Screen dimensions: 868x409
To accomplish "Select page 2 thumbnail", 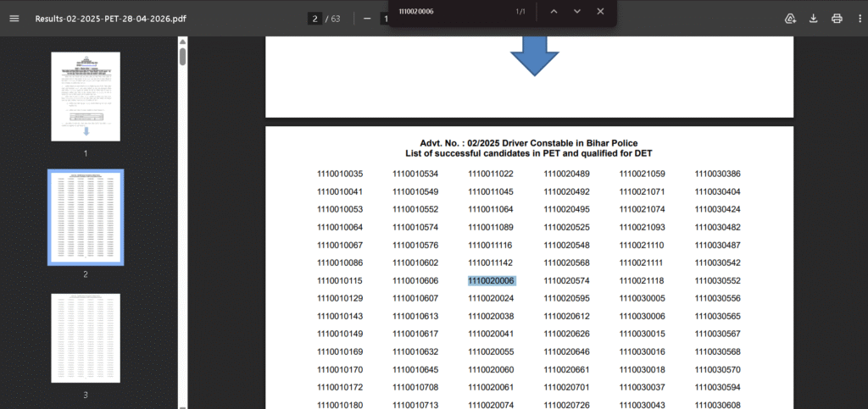I will coord(86,216).
